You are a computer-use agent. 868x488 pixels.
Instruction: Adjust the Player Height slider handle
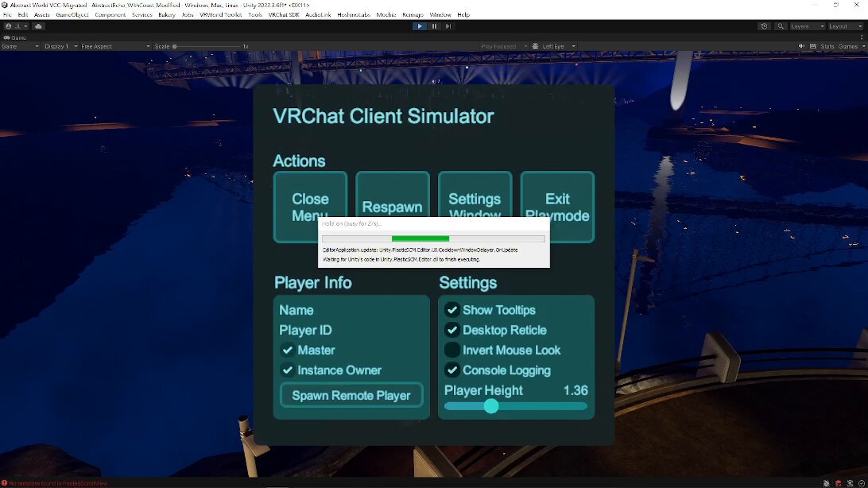[x=491, y=406]
